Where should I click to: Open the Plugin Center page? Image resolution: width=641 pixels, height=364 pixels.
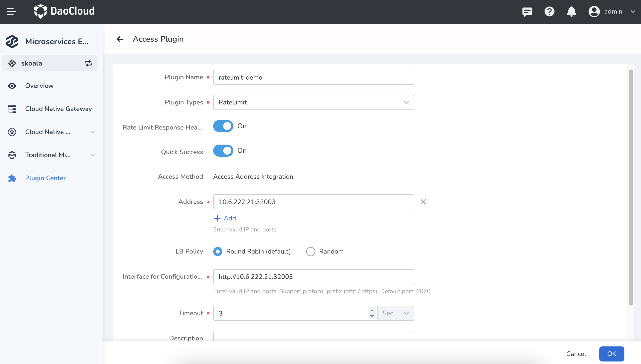pyautogui.click(x=45, y=178)
